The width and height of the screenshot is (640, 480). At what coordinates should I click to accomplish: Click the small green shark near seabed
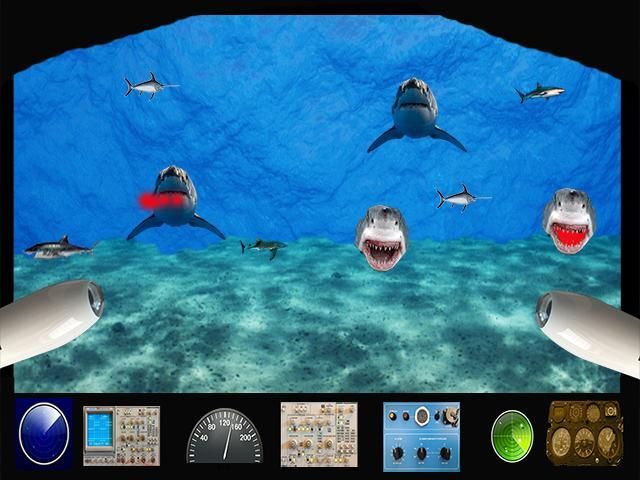(264, 246)
